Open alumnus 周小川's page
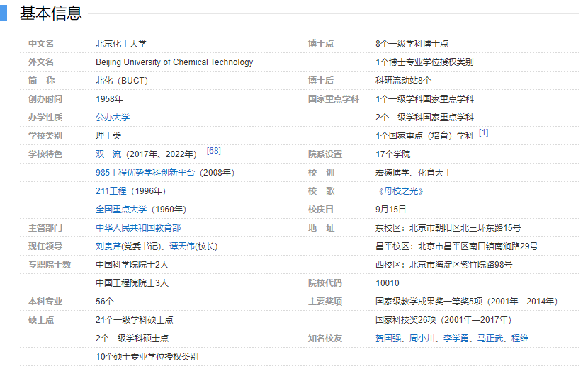Viewport: 588px width, 371px height. pos(422,338)
